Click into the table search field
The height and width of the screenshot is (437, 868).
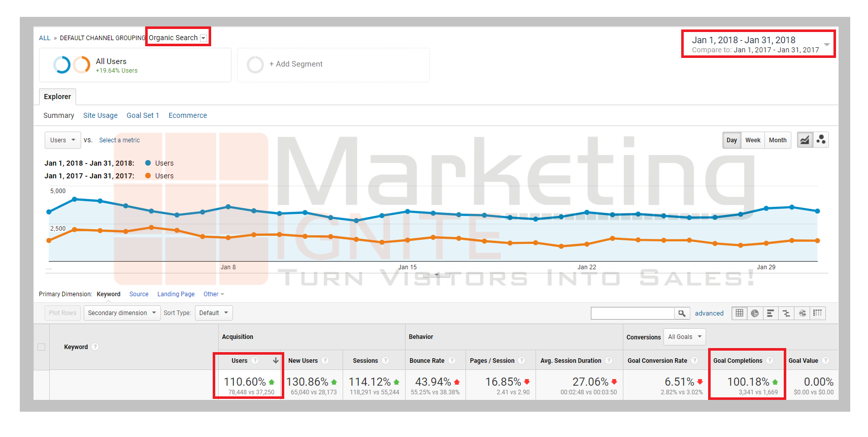(x=632, y=313)
